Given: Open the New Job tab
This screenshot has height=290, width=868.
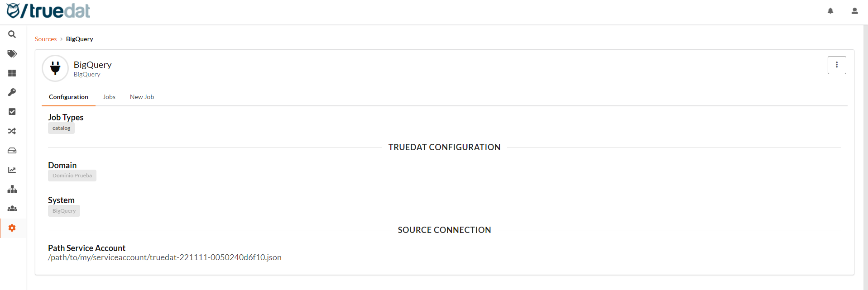Looking at the screenshot, I should click(142, 97).
